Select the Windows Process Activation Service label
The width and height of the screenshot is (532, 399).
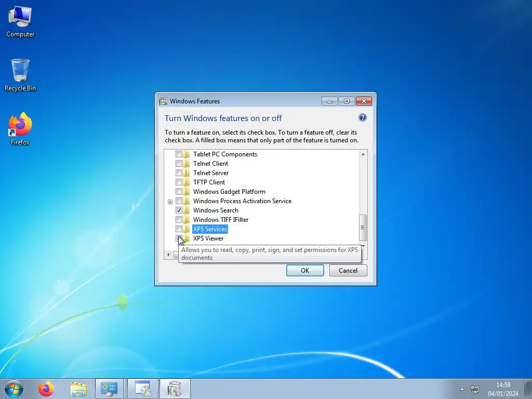242,201
